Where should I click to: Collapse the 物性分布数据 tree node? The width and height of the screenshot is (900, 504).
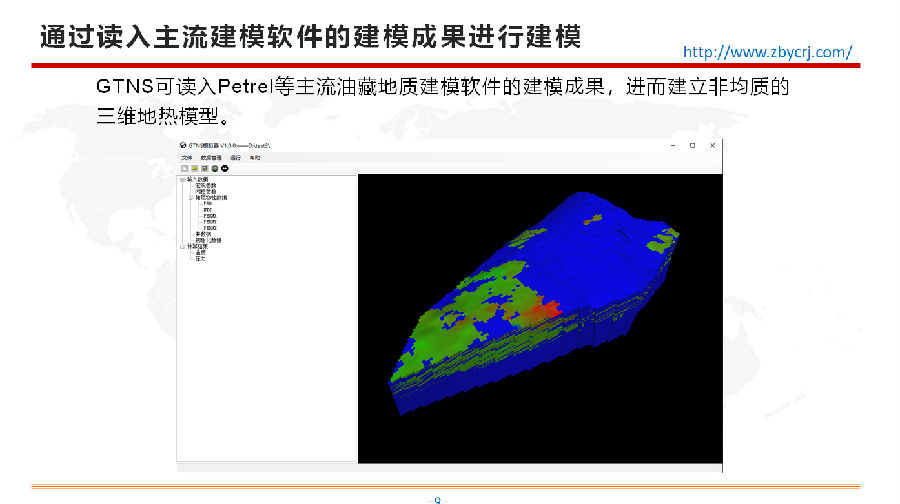click(190, 198)
